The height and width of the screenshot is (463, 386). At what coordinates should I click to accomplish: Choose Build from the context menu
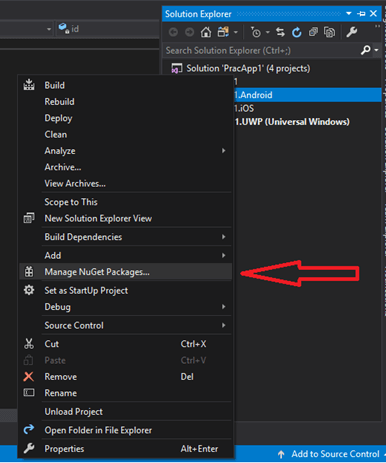[x=55, y=85]
